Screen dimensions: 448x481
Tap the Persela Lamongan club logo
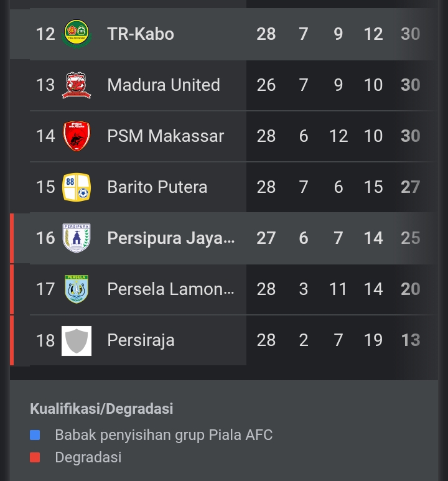[77, 289]
